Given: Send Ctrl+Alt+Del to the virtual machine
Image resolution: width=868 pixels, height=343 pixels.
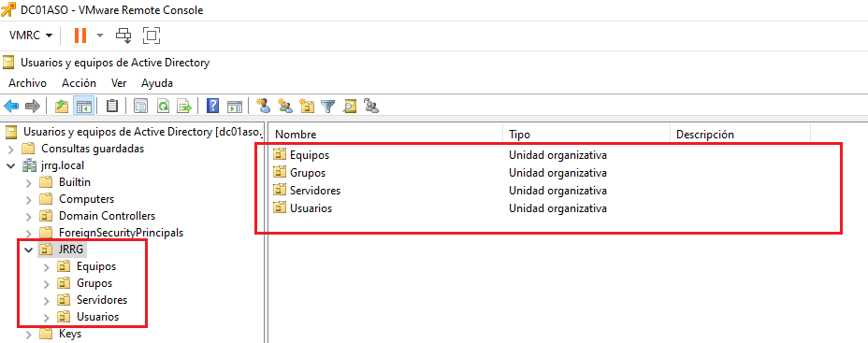Looking at the screenshot, I should click(123, 36).
